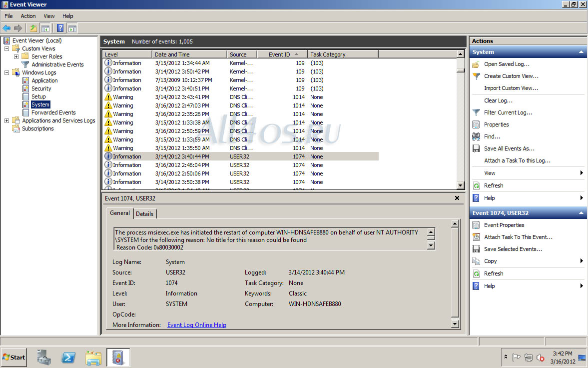Click the Help icon under Event 1074 section
Image resolution: width=588 pixels, height=368 pixels.
click(476, 286)
